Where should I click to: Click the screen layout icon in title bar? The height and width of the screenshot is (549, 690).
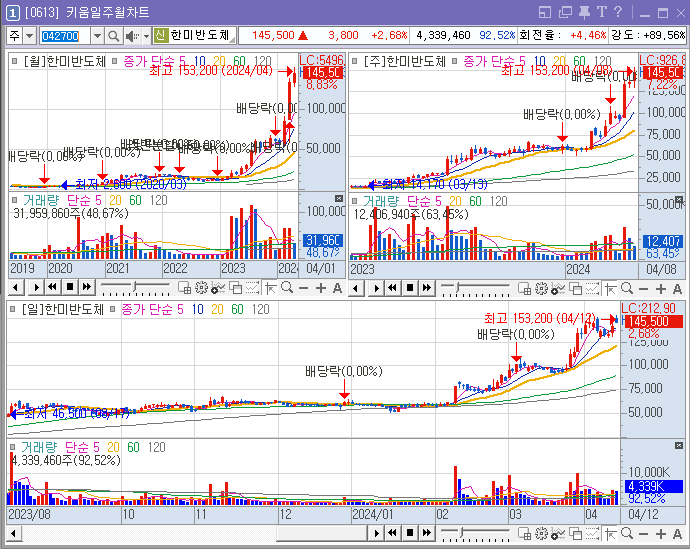tap(545, 12)
